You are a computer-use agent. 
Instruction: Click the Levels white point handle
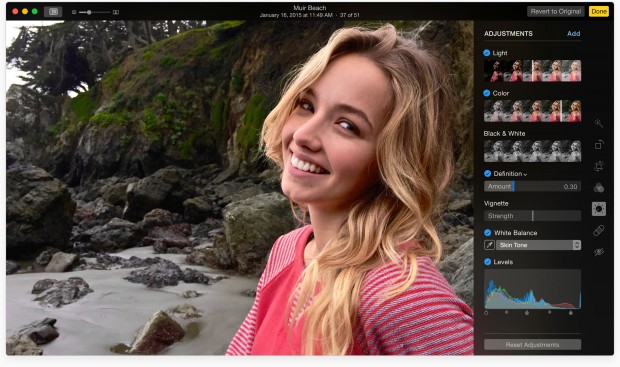click(x=571, y=313)
